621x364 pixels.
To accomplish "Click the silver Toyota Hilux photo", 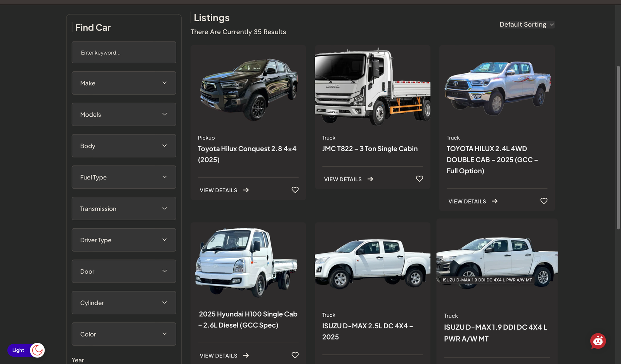I will (x=497, y=87).
